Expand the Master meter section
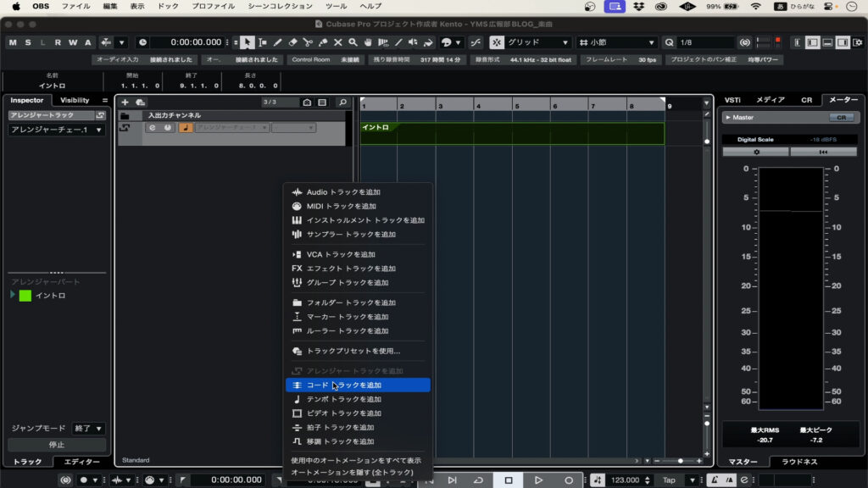868x488 pixels. (728, 117)
